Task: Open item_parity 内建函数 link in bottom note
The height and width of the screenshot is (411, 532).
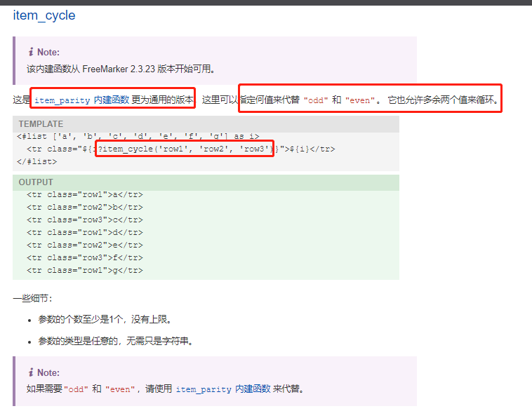Action: 223,389
